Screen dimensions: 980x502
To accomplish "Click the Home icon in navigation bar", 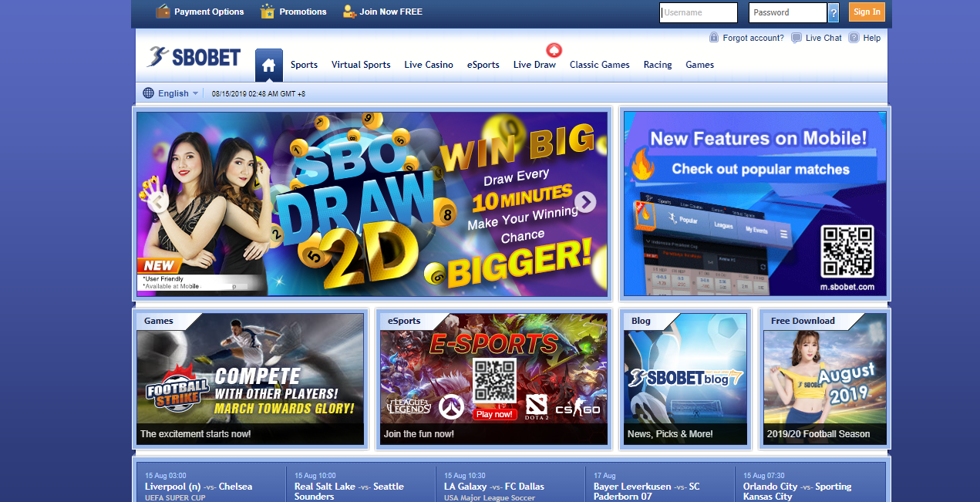I will click(268, 66).
